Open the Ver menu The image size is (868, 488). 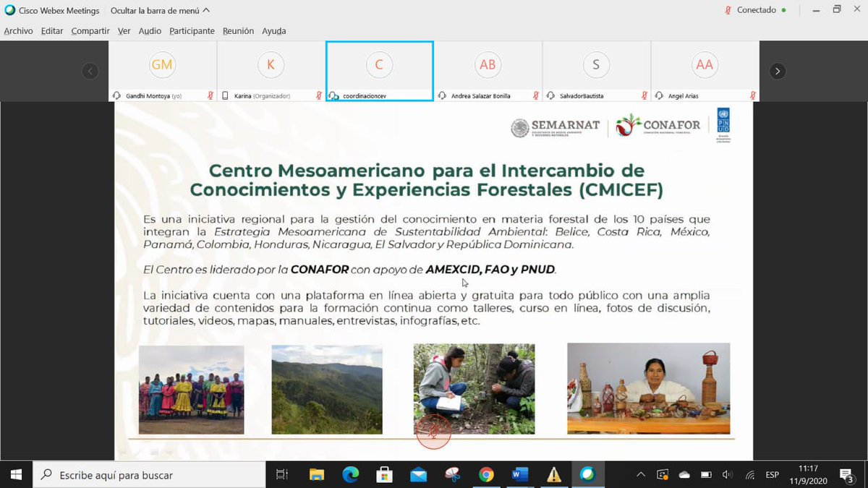coord(124,31)
